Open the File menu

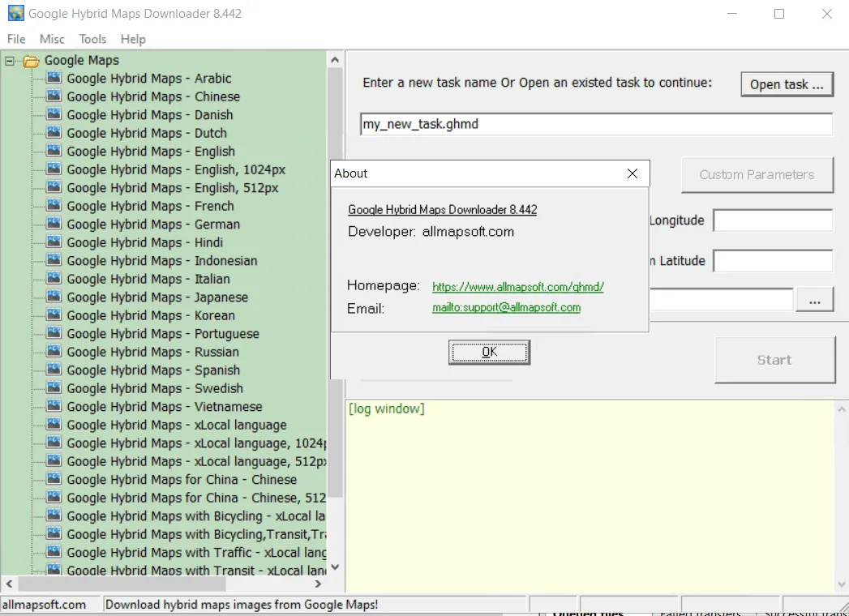tap(16, 39)
